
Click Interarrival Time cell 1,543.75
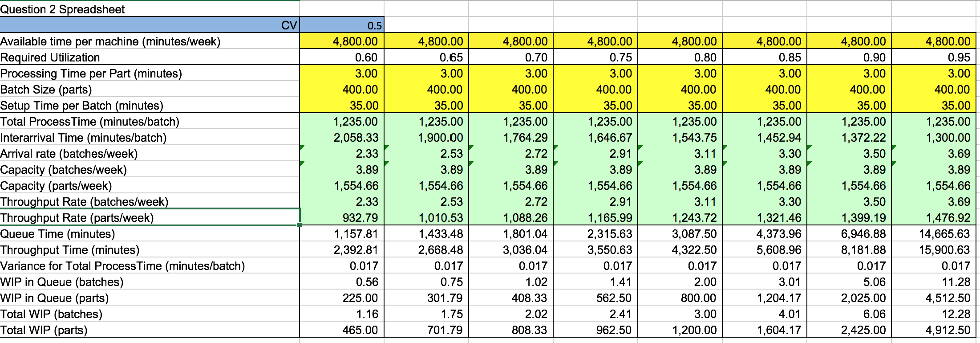(x=680, y=137)
